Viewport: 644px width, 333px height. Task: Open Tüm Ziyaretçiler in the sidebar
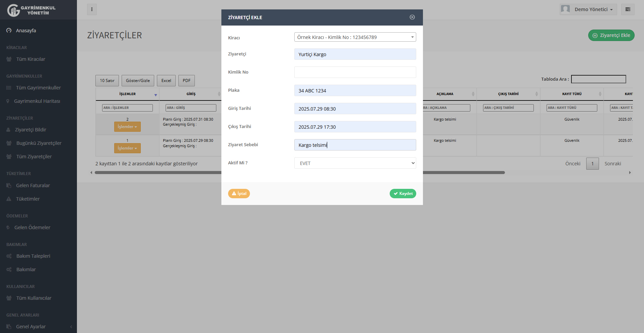[34, 157]
